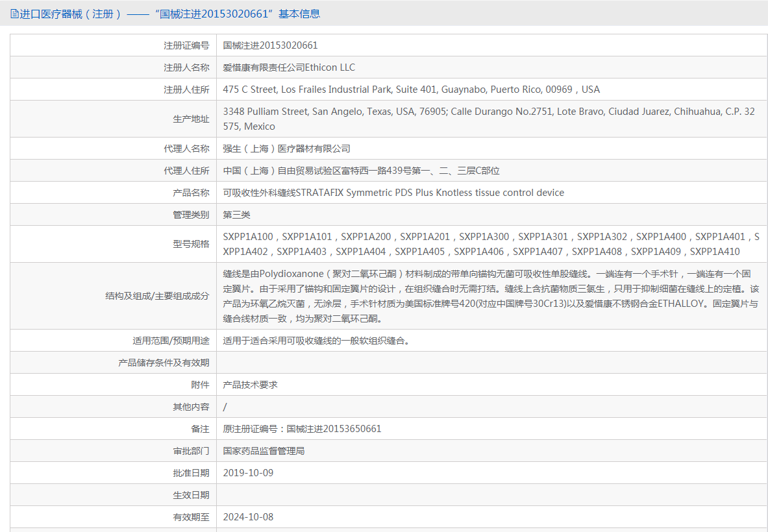Click the 有效期至 label
768x532 pixels.
pos(191,516)
